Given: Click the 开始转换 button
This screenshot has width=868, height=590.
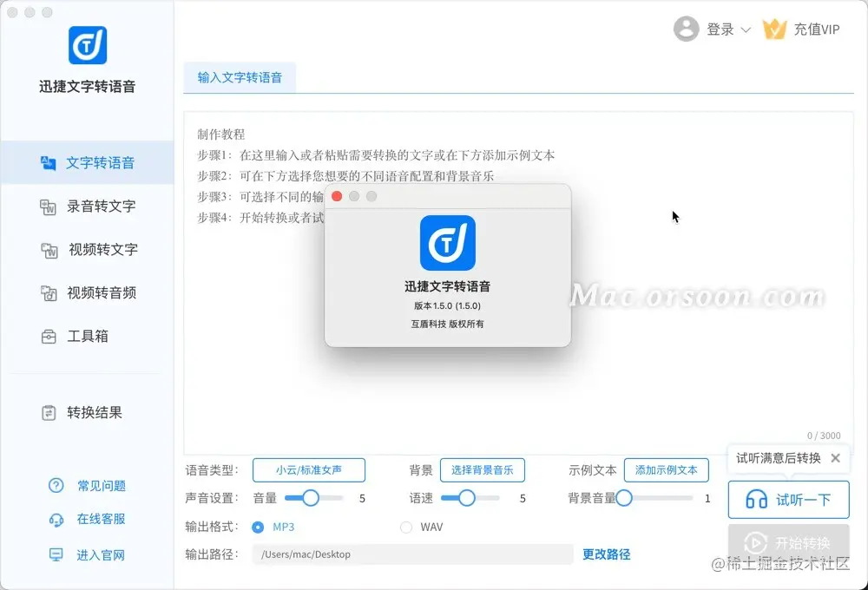Looking at the screenshot, I should (789, 542).
